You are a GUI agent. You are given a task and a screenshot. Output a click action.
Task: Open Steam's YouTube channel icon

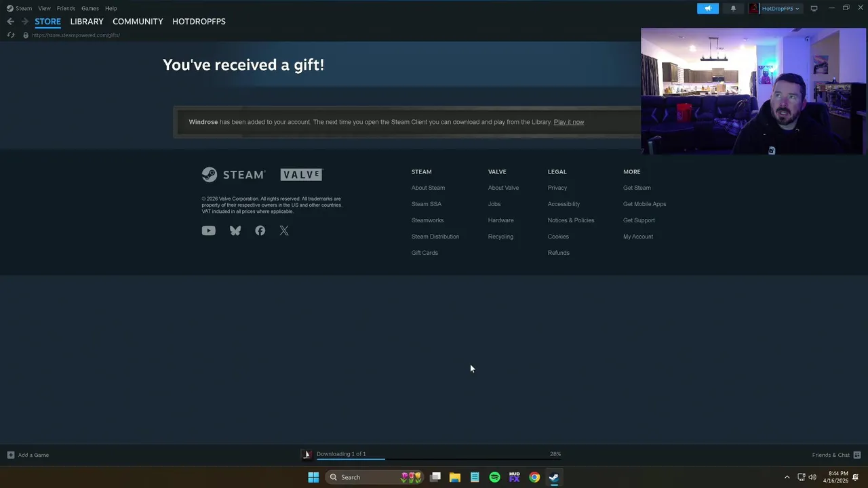(x=208, y=230)
